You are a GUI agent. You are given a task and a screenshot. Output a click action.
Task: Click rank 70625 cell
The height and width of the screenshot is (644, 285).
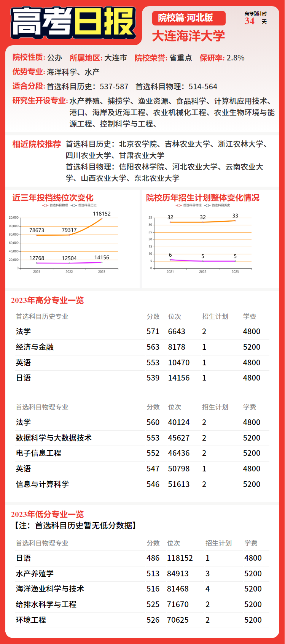(x=178, y=620)
